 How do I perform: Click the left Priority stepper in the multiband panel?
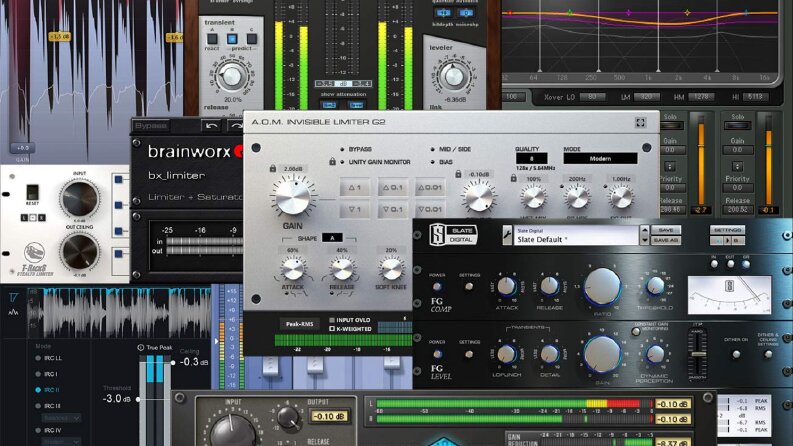(x=670, y=166)
